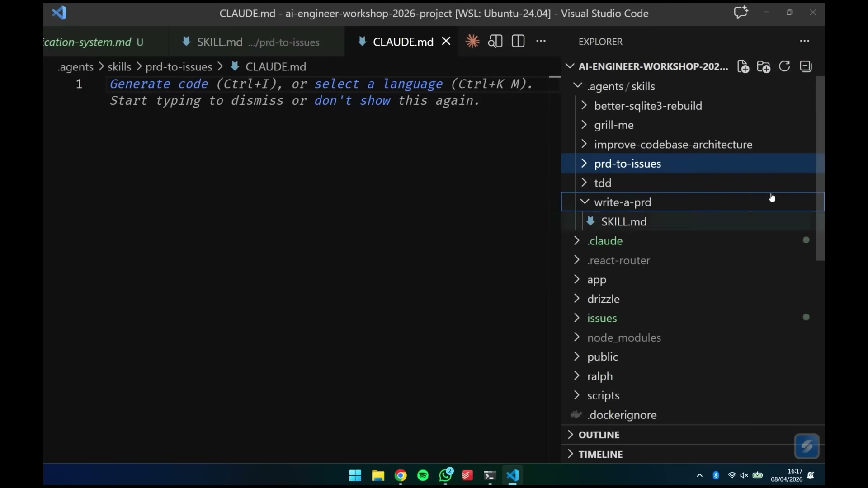
Task: Click prd-to-issues in the breadcrumb
Action: click(x=179, y=67)
